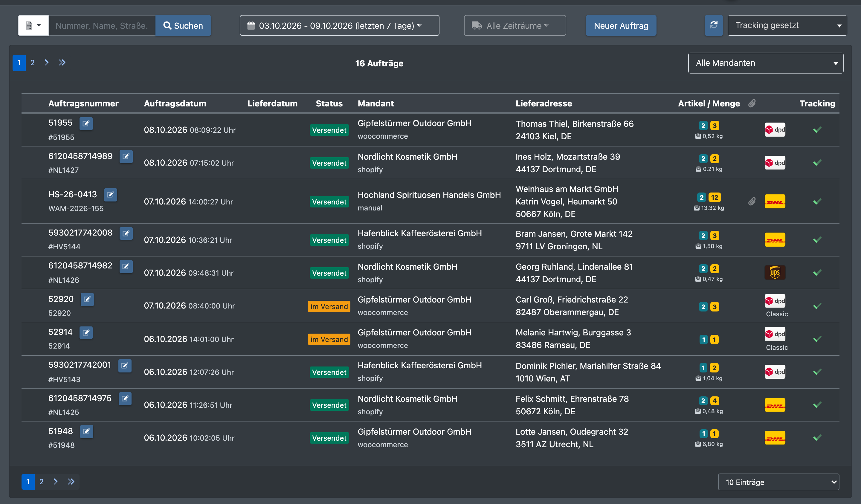Click DHL logo in Bram Jansen row
Image resolution: width=861 pixels, height=504 pixels.
tap(775, 239)
